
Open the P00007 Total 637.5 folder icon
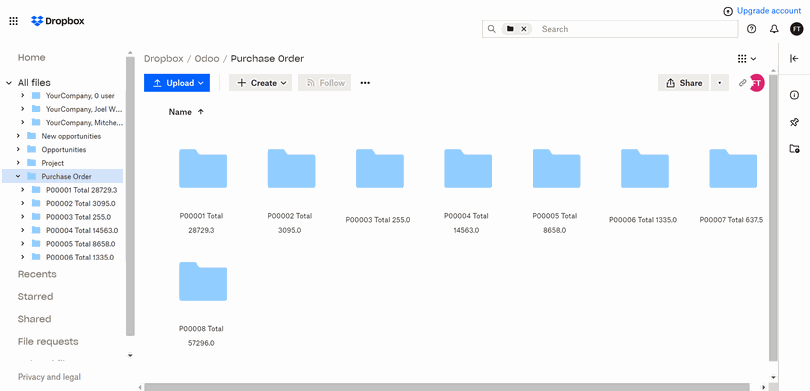tap(733, 168)
